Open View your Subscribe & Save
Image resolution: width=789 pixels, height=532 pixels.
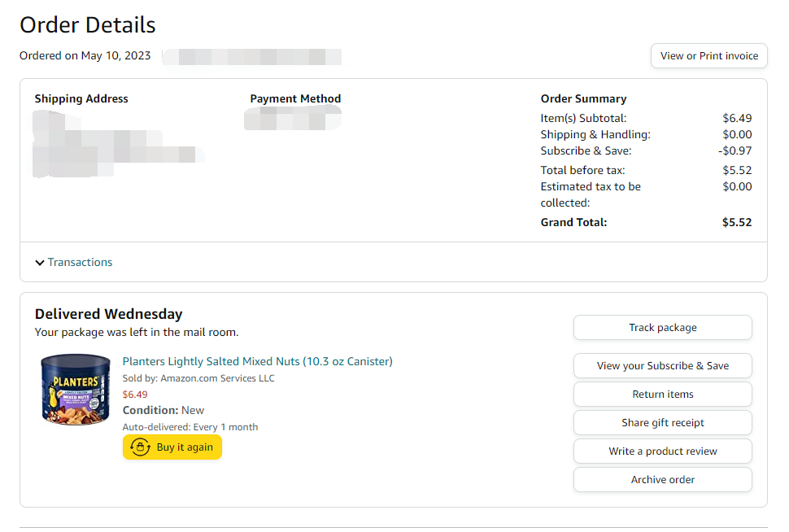click(x=662, y=365)
